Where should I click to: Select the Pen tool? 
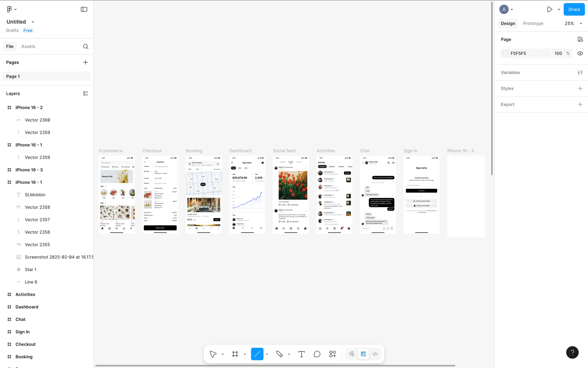279,354
